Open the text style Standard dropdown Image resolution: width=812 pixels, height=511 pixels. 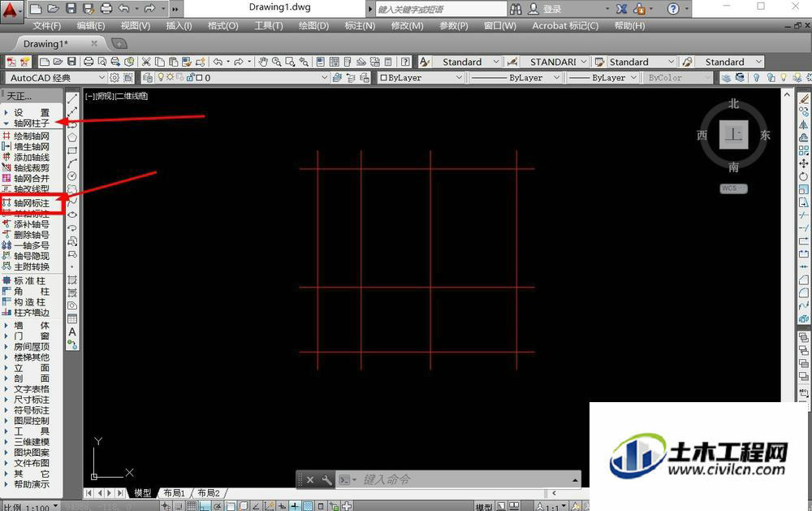[x=495, y=62]
